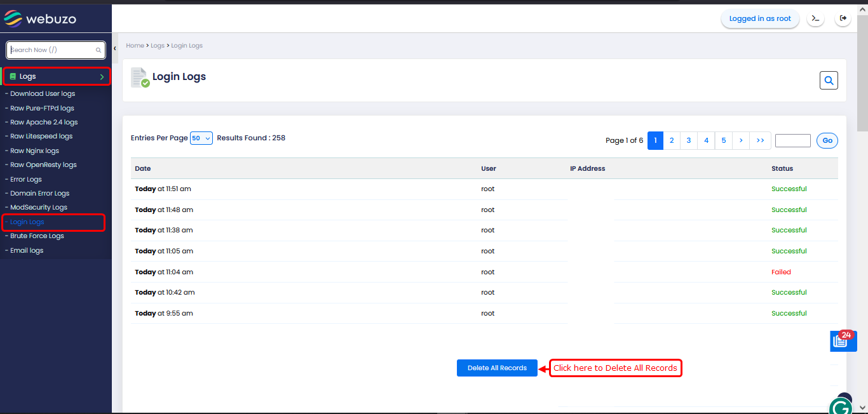868x414 pixels.
Task: Click Home in the breadcrumb
Action: [135, 46]
